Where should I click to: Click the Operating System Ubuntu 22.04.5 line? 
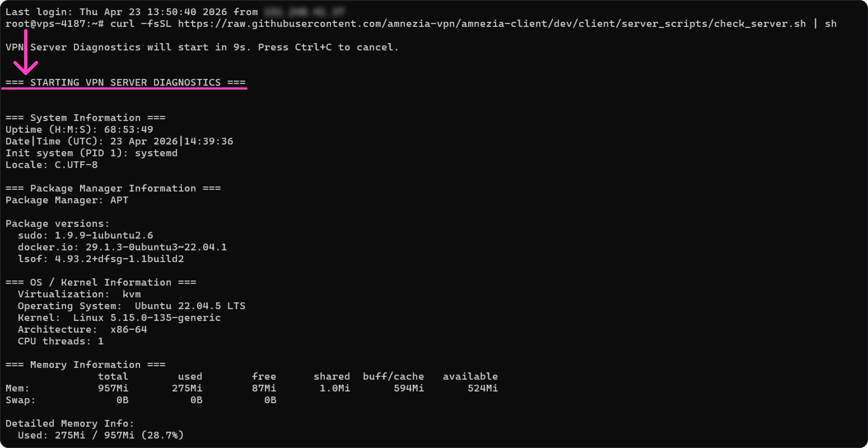[131, 306]
